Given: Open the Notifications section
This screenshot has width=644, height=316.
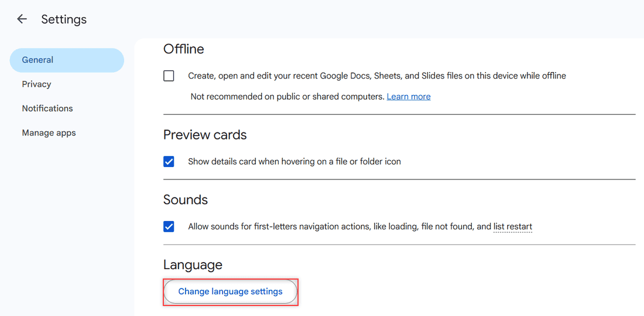Looking at the screenshot, I should (x=47, y=108).
